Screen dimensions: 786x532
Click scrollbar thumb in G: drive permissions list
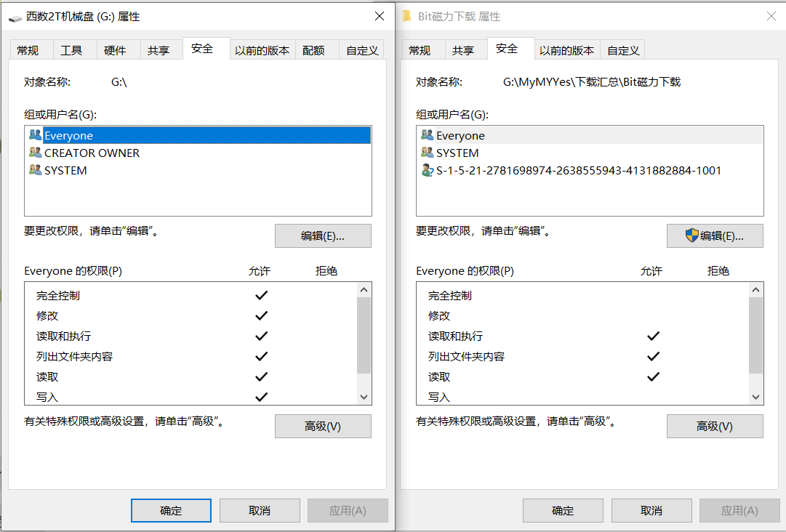364,335
